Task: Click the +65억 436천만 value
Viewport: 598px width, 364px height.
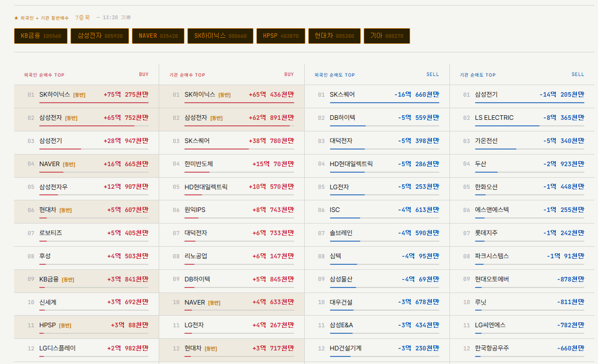Action: (x=271, y=95)
